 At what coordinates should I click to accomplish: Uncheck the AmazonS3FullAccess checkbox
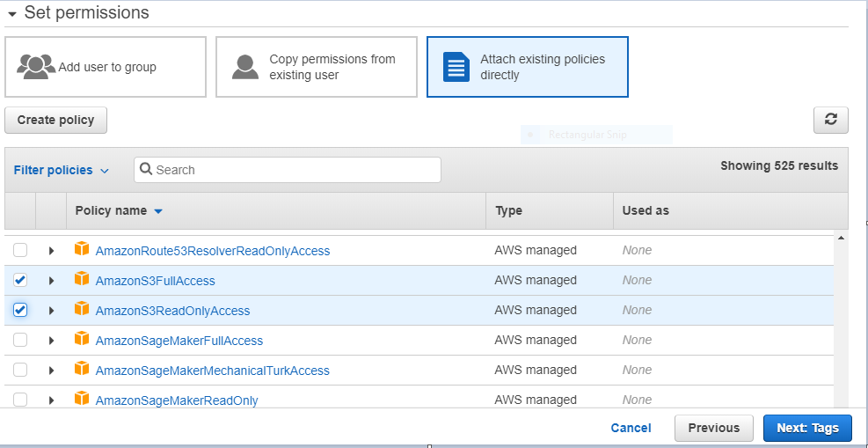click(x=20, y=280)
